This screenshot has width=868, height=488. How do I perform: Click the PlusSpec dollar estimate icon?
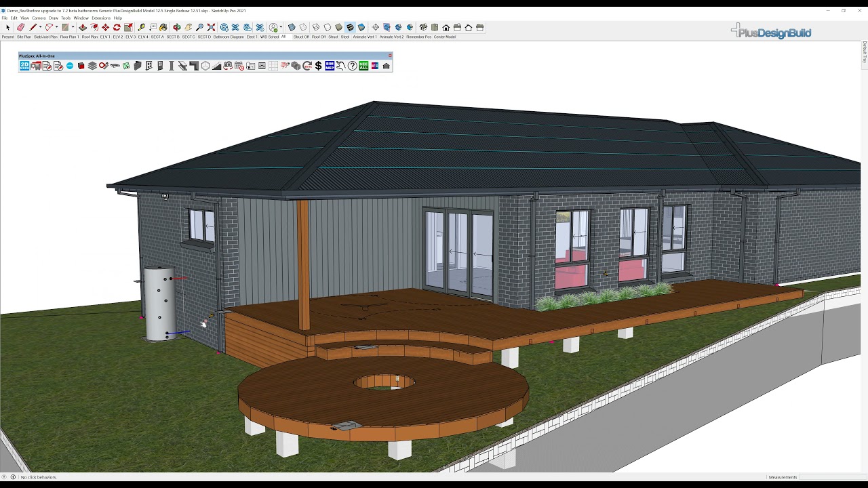pos(318,66)
